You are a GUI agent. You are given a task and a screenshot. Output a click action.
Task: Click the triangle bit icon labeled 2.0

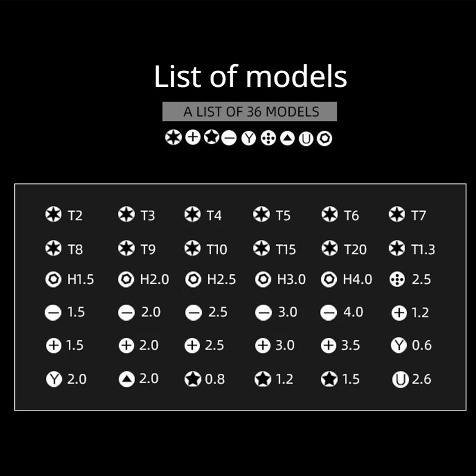pos(126,379)
